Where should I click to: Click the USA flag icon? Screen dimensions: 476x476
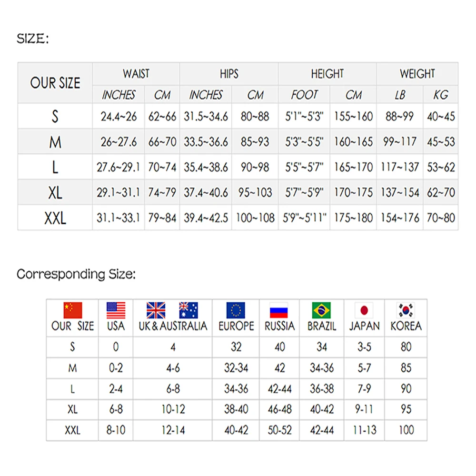tap(116, 310)
